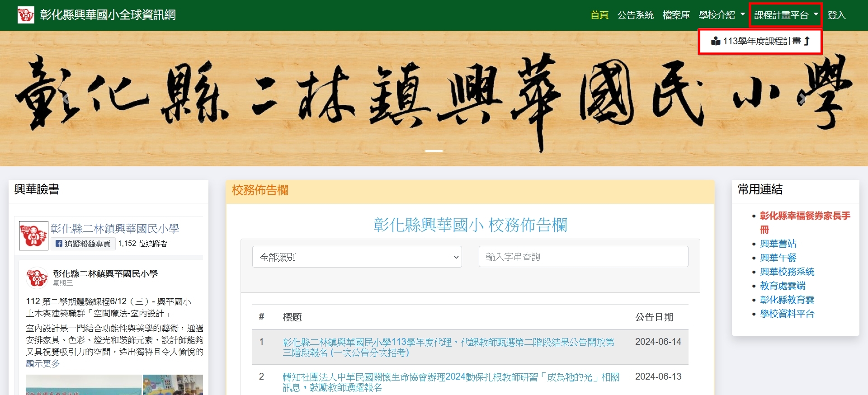Click the date 2024-06-13

pos(658,376)
